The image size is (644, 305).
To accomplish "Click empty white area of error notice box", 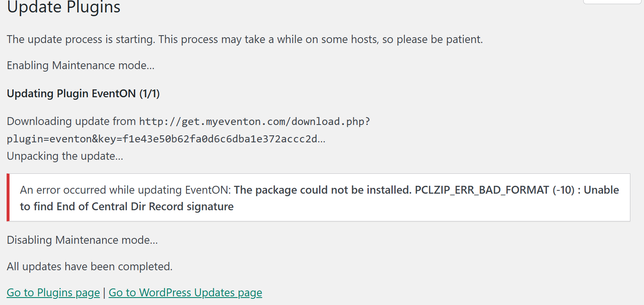I will pyautogui.click(x=430, y=209).
